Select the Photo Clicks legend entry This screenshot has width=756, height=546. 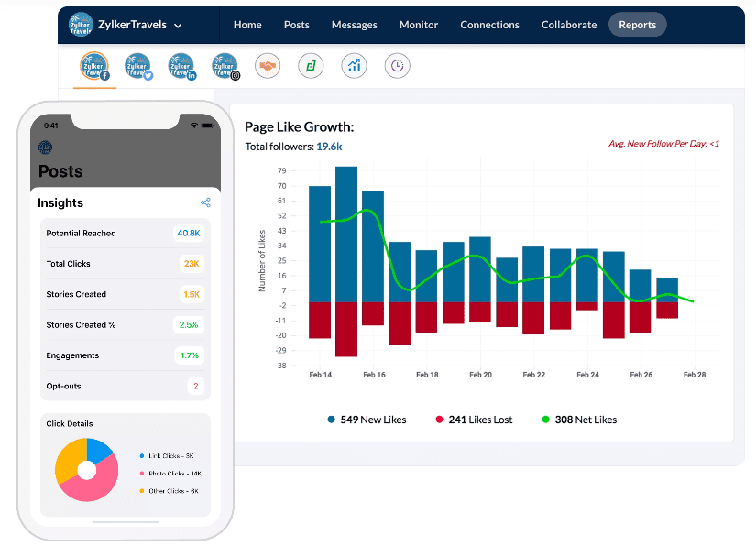[x=170, y=474]
